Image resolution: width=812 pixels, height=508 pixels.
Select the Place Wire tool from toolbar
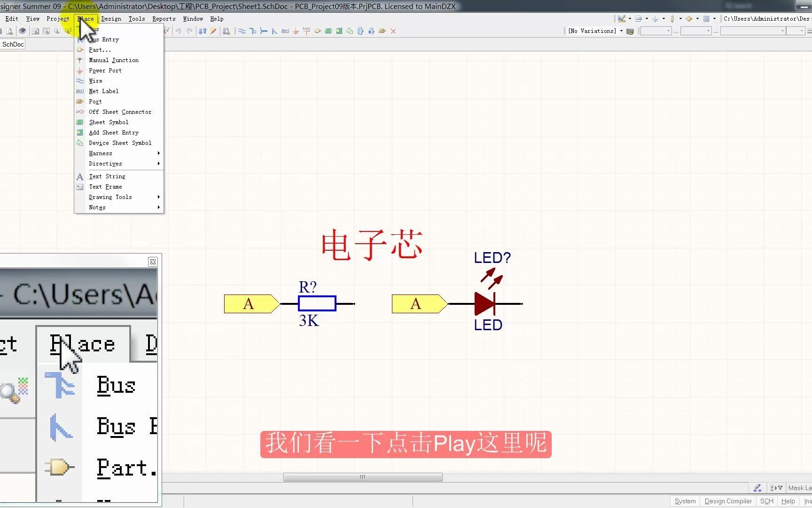click(242, 31)
